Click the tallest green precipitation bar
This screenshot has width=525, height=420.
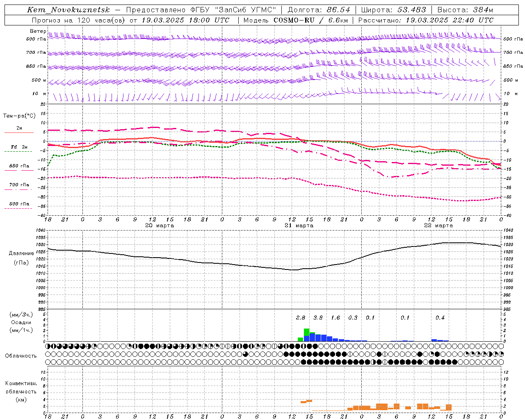[x=306, y=332]
